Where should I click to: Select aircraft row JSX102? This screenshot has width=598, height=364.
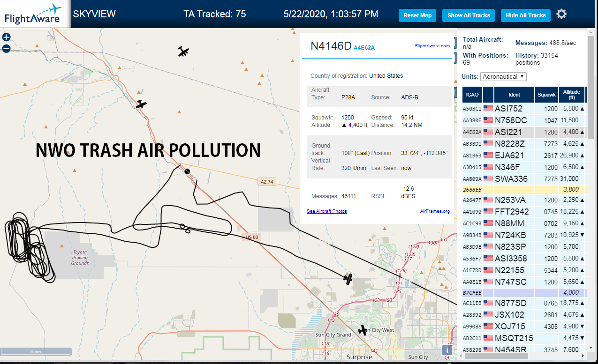pos(524,315)
